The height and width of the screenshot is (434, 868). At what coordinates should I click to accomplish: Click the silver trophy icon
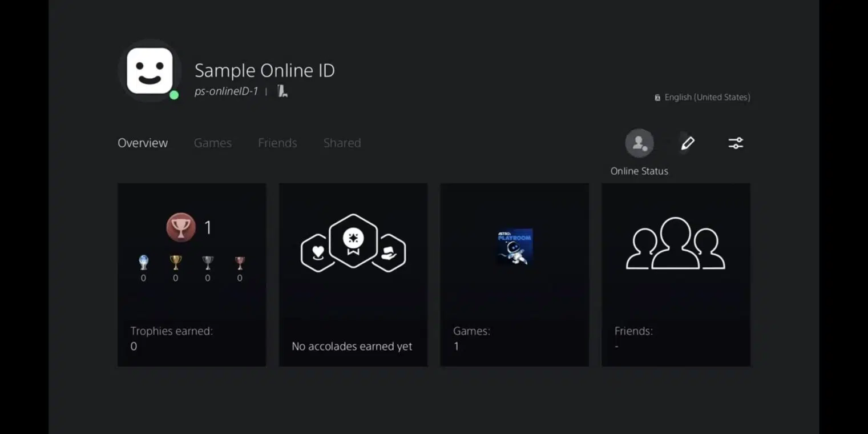208,263
